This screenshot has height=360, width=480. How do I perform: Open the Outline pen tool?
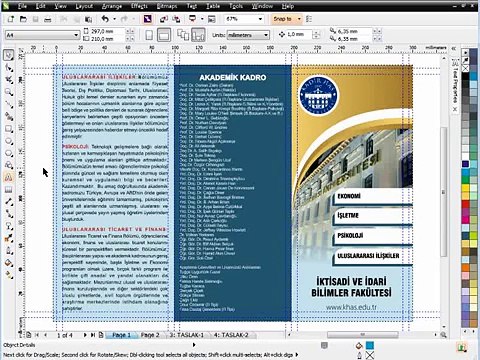[x=9, y=251]
